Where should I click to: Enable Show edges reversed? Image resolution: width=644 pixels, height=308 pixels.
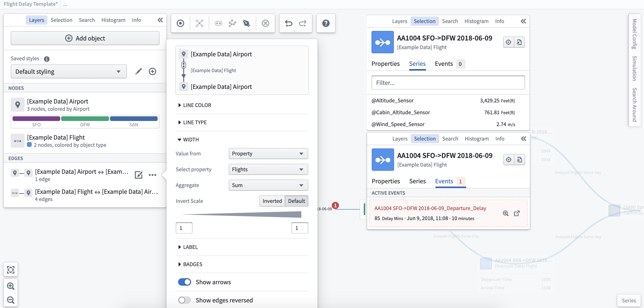point(185,300)
